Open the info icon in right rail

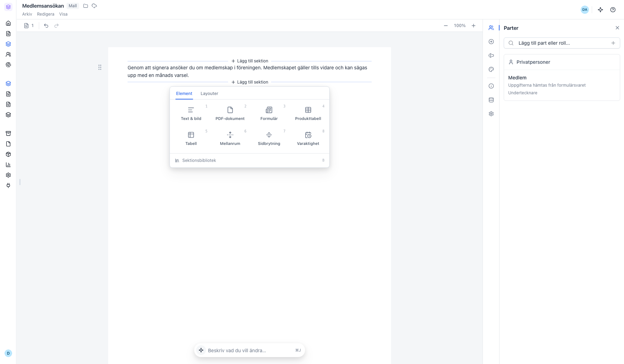pos(491,86)
